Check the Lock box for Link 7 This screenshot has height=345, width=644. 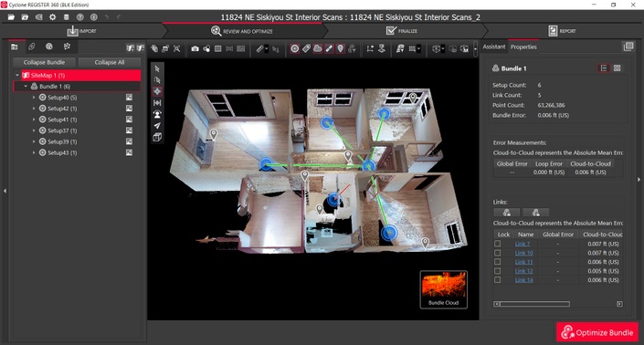[x=497, y=244]
